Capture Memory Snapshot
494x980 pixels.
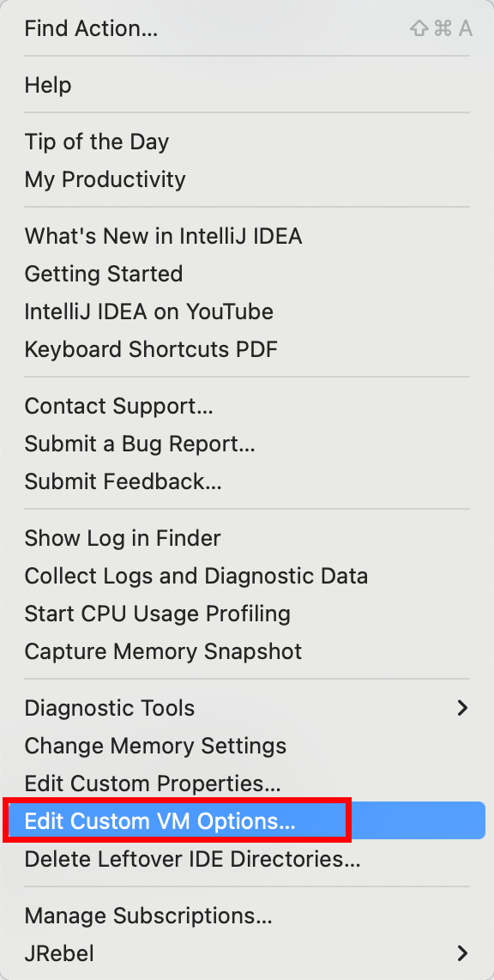247,651
